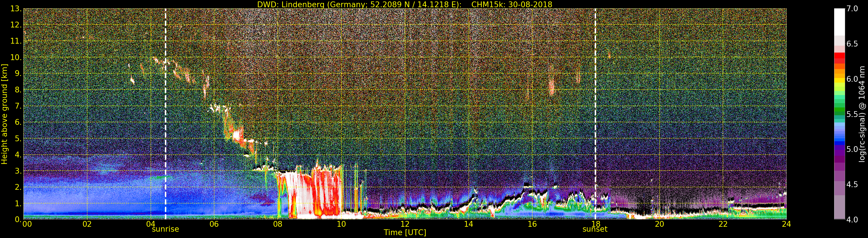Click the '18' time axis tick label

click(x=596, y=224)
